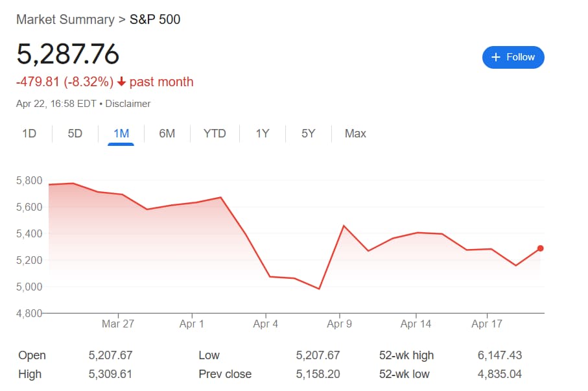Image resolution: width=588 pixels, height=391 pixels.
Task: Select the 6M time range
Action: tap(167, 134)
